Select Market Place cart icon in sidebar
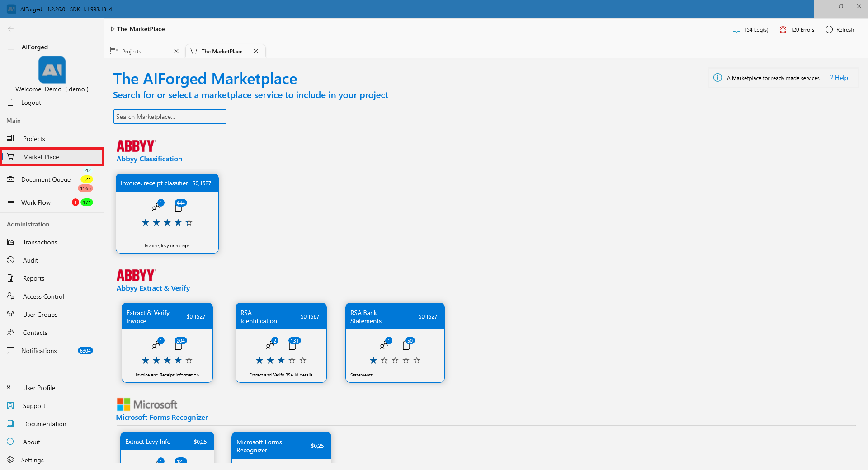 point(10,157)
